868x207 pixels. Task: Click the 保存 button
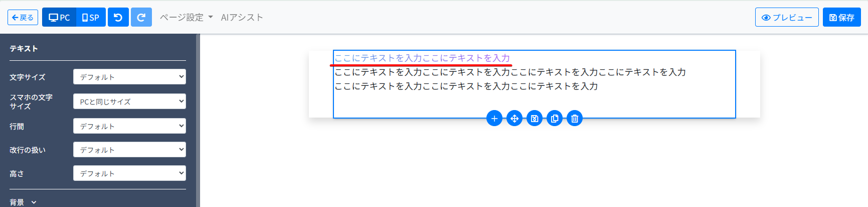842,18
